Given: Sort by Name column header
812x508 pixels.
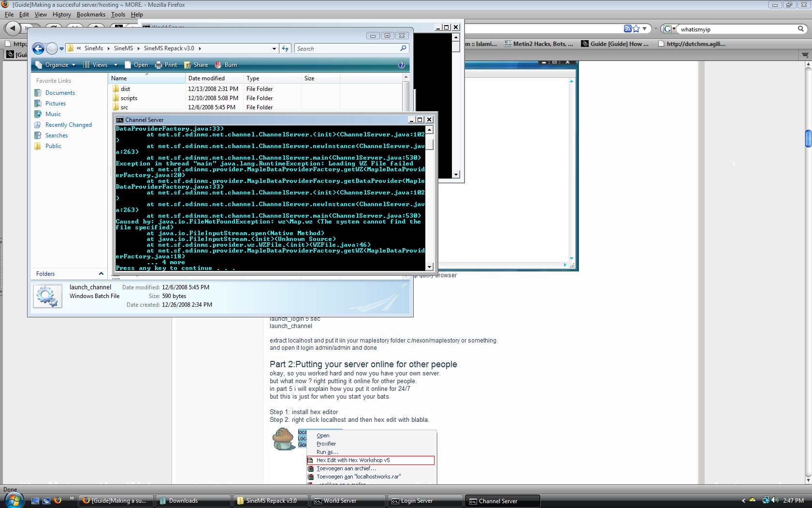Looking at the screenshot, I should click(x=146, y=78).
